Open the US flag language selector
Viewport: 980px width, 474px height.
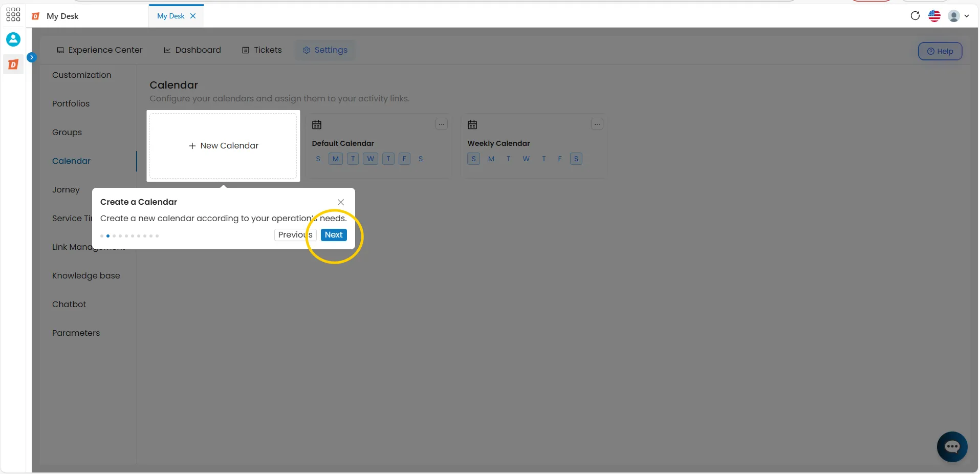pos(934,16)
